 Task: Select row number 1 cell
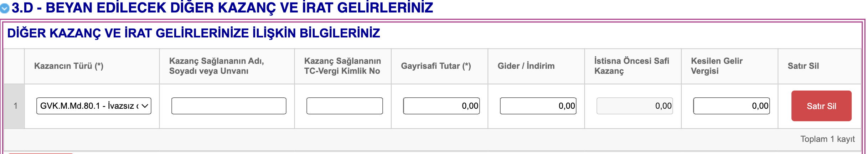click(14, 106)
